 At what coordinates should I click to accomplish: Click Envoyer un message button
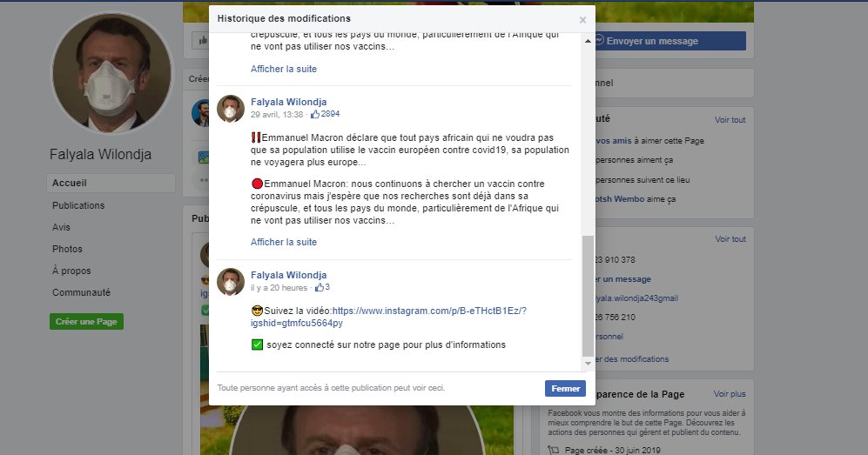coord(670,41)
